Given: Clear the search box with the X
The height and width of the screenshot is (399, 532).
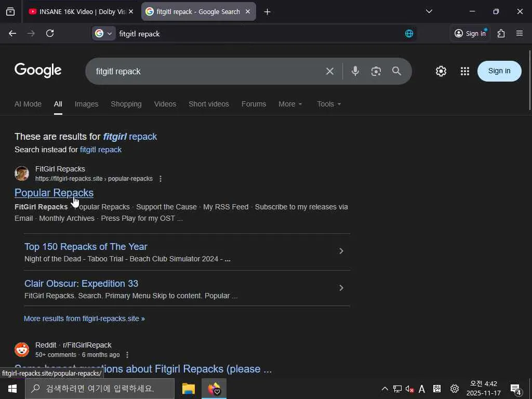Looking at the screenshot, I should point(330,71).
